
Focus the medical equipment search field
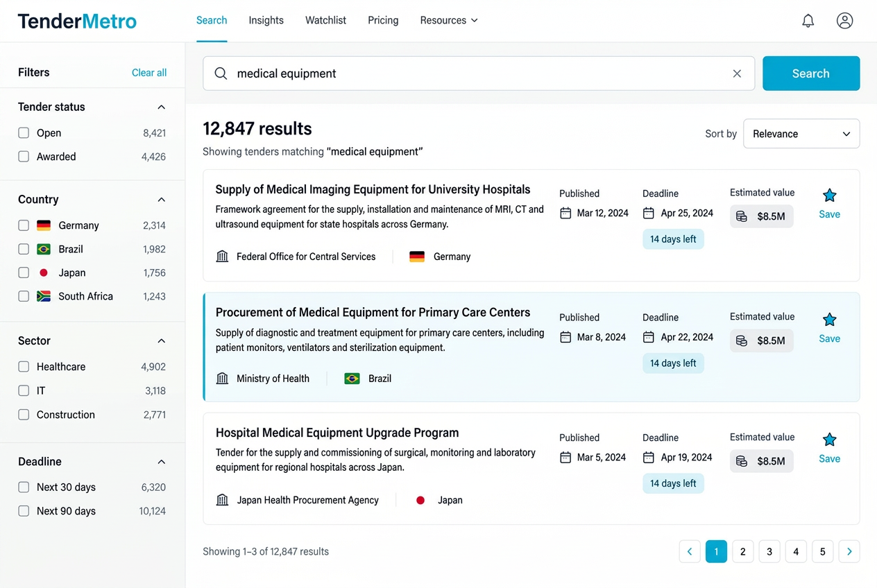pyautogui.click(x=479, y=73)
